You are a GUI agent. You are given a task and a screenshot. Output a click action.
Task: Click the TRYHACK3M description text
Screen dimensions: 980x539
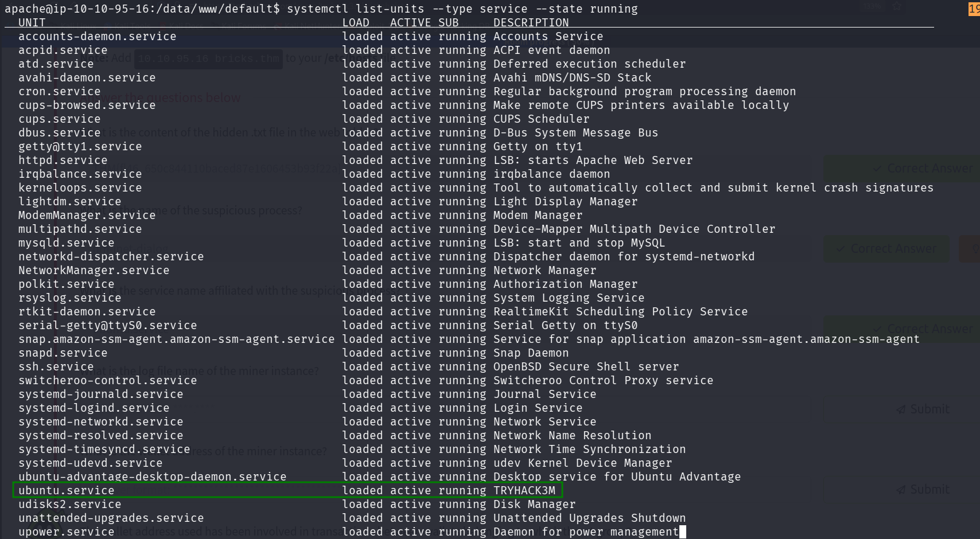524,490
